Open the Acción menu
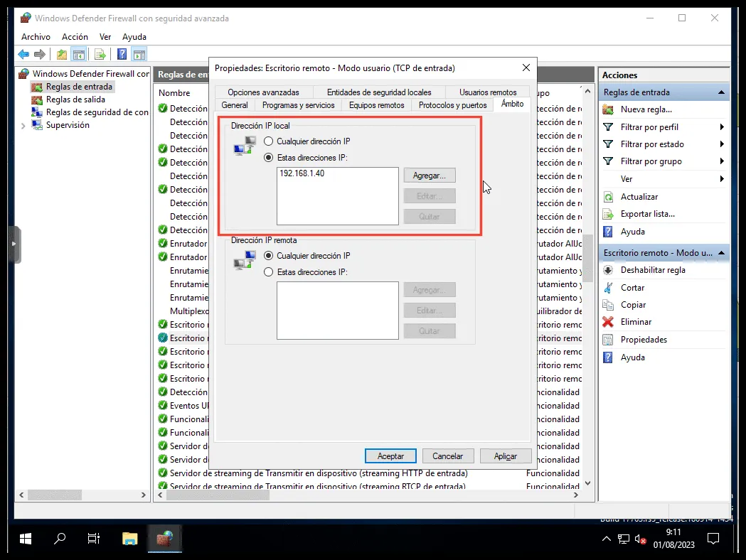Viewport: 746px width, 560px height. click(x=75, y=37)
